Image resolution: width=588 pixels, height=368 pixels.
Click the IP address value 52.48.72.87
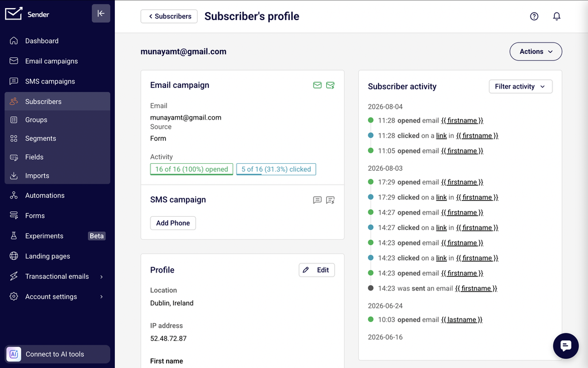168,338
